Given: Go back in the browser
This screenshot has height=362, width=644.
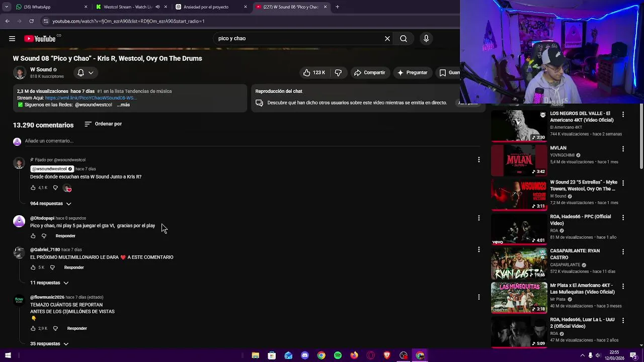Looking at the screenshot, I should click(7, 21).
